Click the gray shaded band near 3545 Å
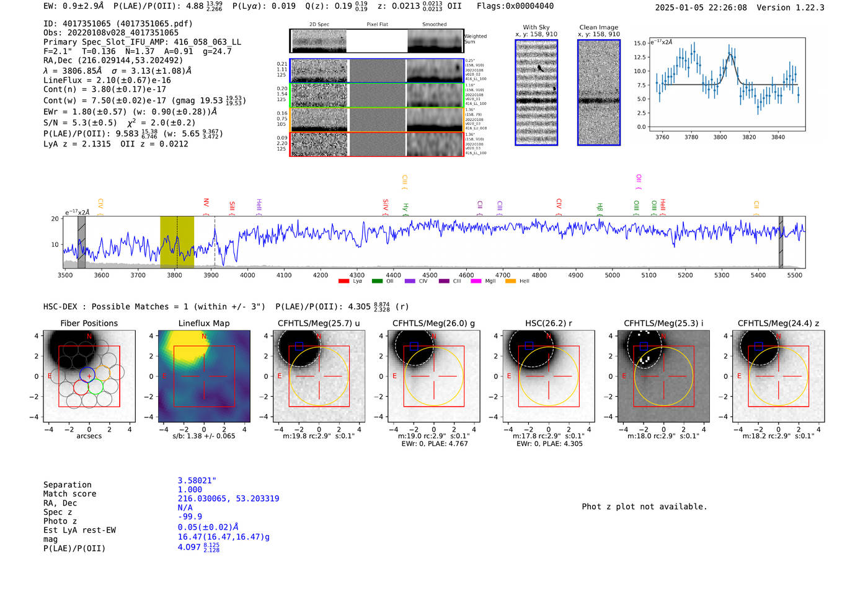This screenshot has width=868, height=591. click(81, 242)
